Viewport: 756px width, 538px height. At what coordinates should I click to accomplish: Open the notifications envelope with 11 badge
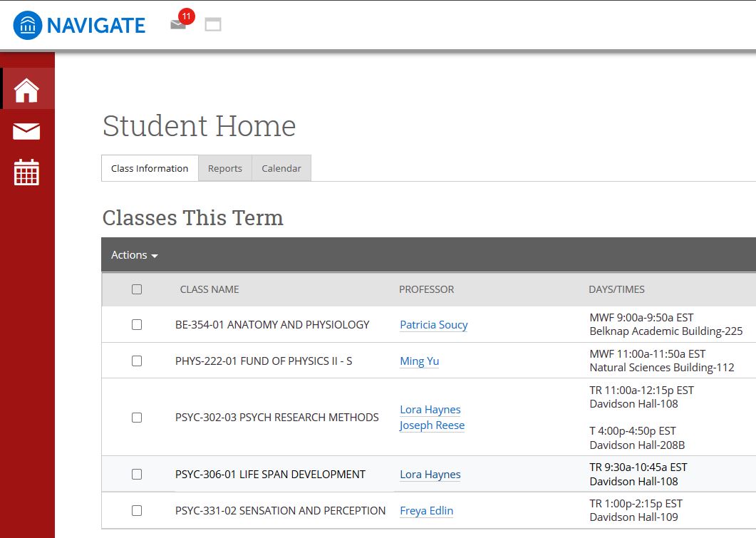pos(178,24)
